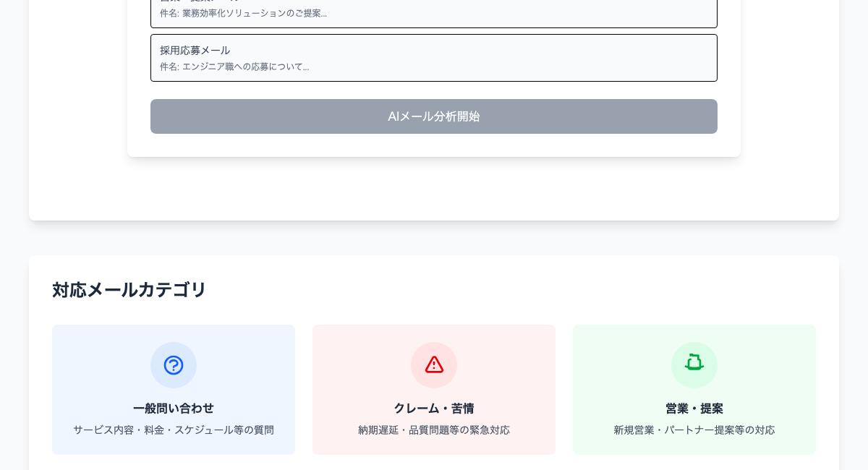The width and height of the screenshot is (868, 470).
Task: Open the 一般問い合わせ category card
Action: pos(174,390)
